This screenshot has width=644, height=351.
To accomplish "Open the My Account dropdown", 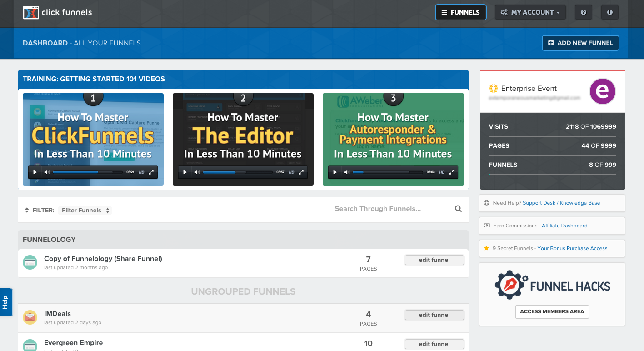I will pyautogui.click(x=530, y=12).
